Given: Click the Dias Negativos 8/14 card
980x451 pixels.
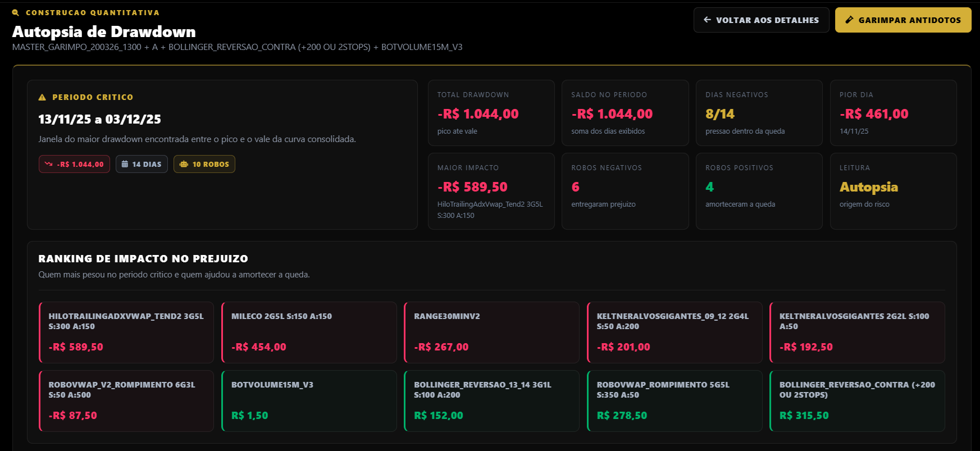Looking at the screenshot, I should click(759, 113).
